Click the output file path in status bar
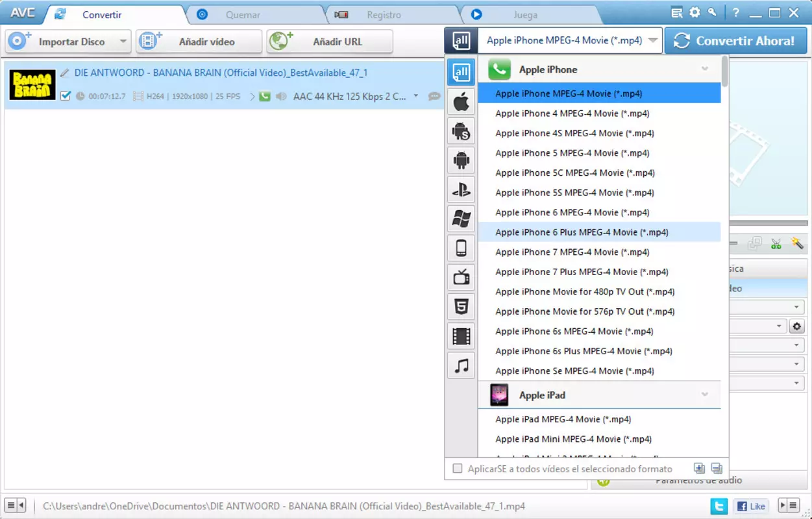The height and width of the screenshot is (519, 812). (284, 506)
